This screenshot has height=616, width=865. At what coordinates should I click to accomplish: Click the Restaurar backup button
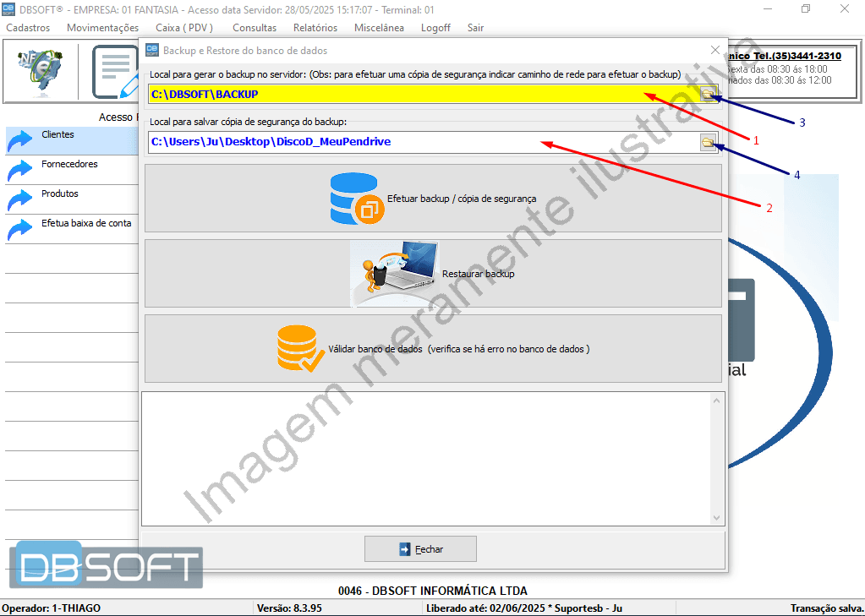point(433,274)
